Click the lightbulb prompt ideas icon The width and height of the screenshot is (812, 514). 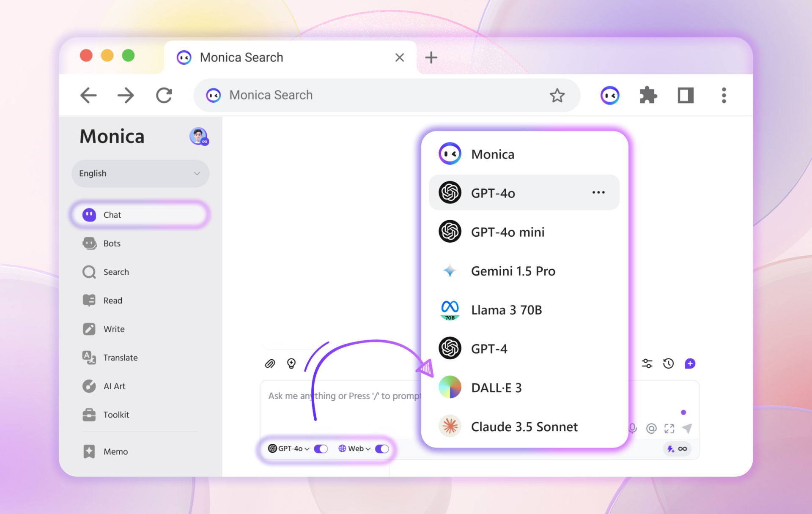coord(291,364)
